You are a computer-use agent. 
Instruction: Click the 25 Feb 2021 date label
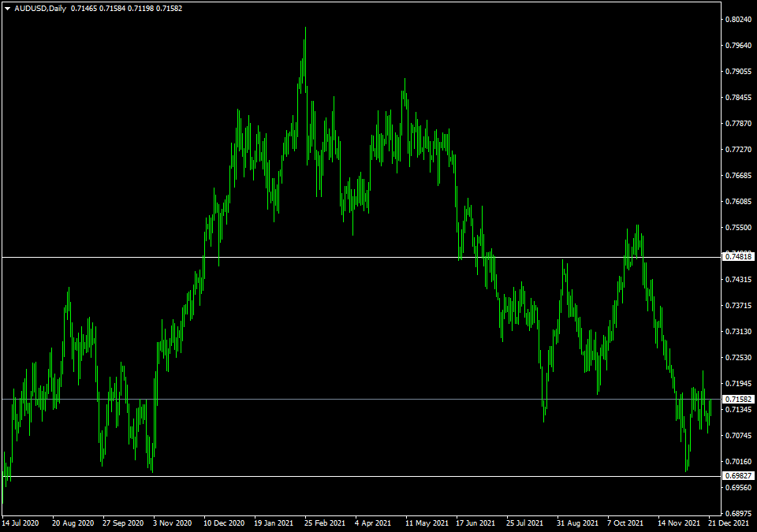pyautogui.click(x=325, y=523)
